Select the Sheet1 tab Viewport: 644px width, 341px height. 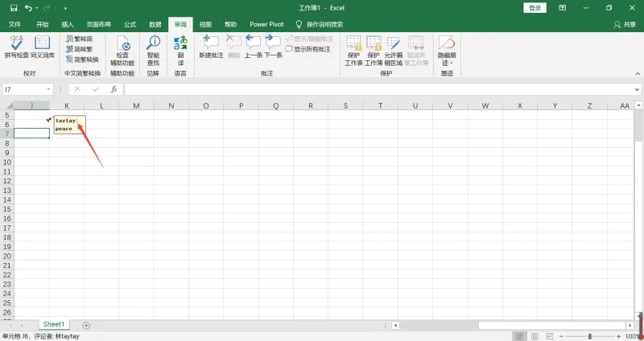pyautogui.click(x=54, y=325)
